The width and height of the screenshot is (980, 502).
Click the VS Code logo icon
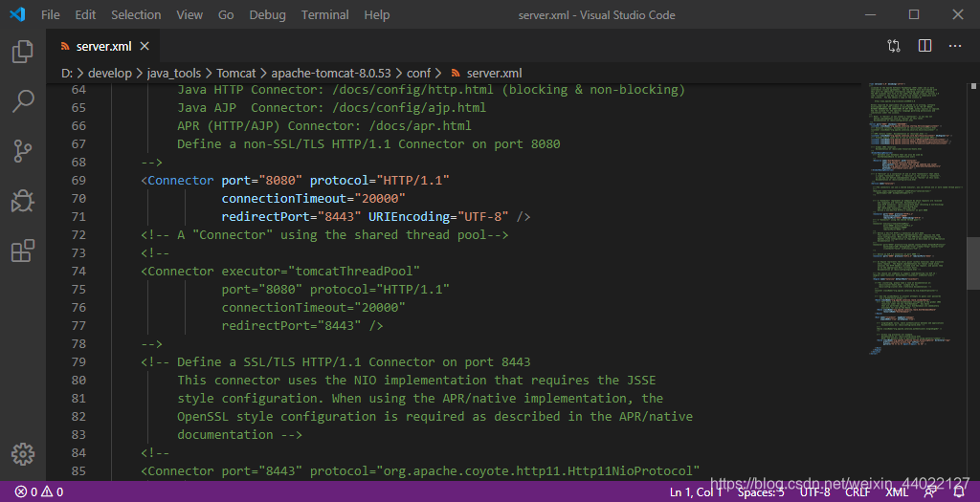[x=17, y=14]
